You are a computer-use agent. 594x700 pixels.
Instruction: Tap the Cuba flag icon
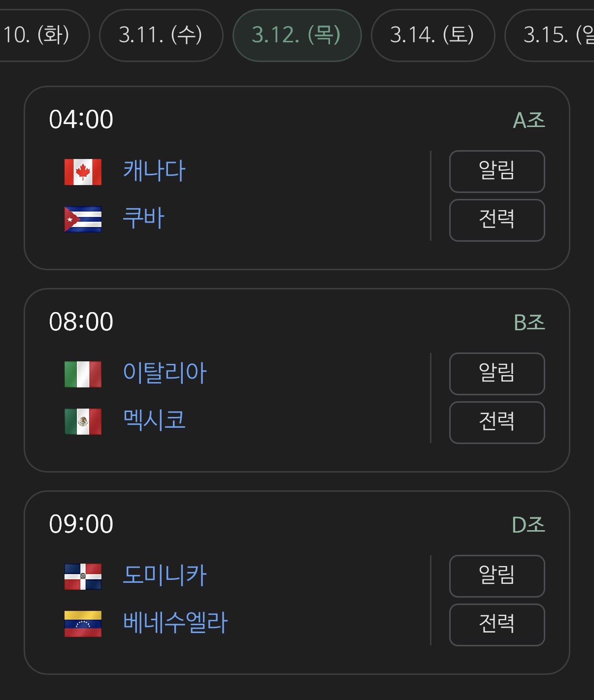coord(83,219)
